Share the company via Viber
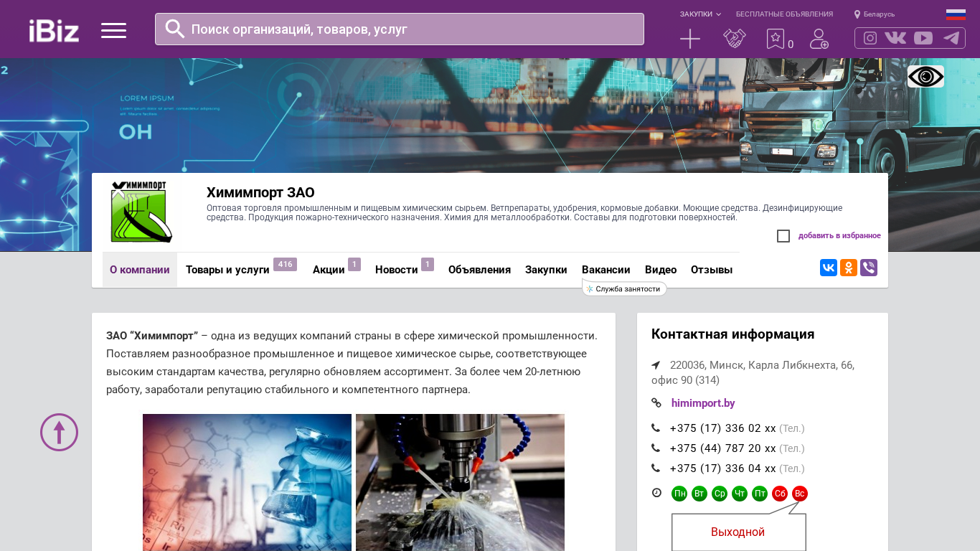980x551 pixels. click(x=869, y=268)
